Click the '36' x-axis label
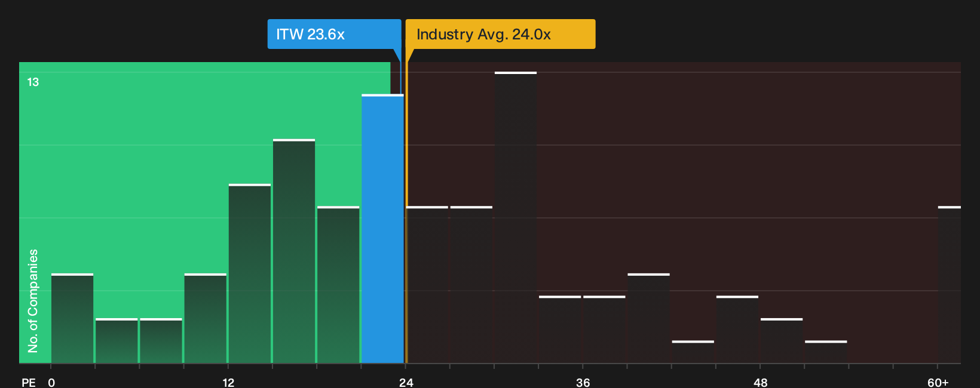Image resolution: width=980 pixels, height=388 pixels. pos(583,382)
